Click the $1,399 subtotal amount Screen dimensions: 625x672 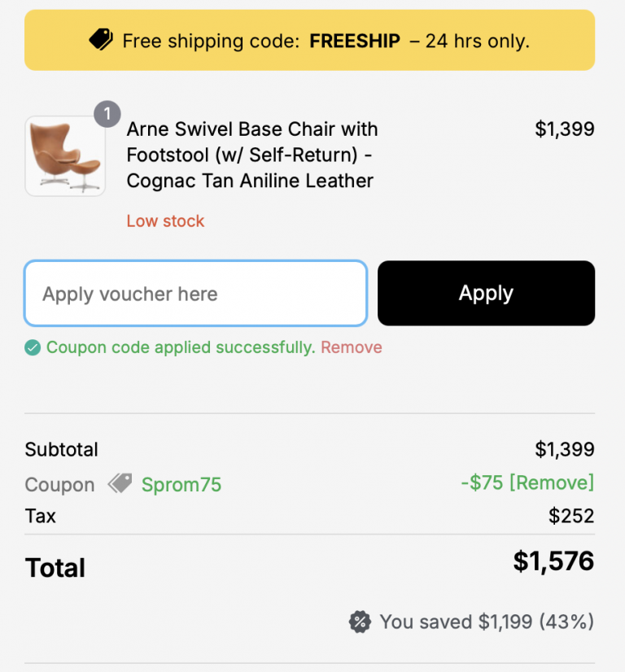click(565, 450)
